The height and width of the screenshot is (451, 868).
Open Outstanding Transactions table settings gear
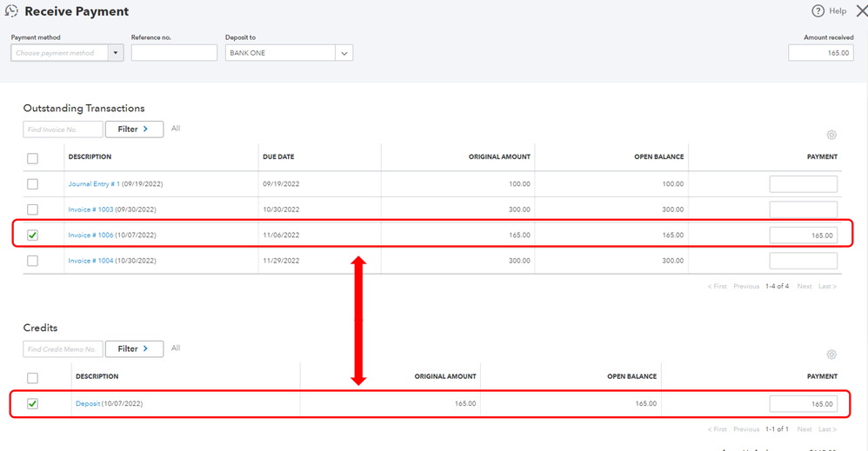click(831, 135)
